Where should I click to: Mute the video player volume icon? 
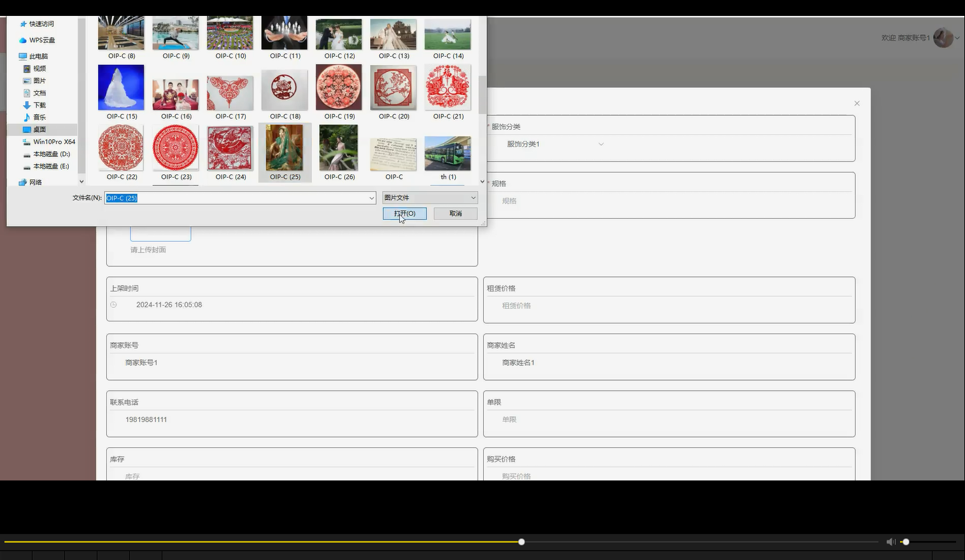pyautogui.click(x=891, y=542)
